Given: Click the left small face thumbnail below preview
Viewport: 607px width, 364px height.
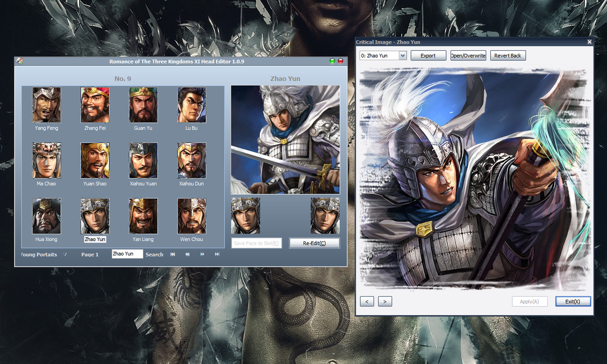Looking at the screenshot, I should (246, 216).
